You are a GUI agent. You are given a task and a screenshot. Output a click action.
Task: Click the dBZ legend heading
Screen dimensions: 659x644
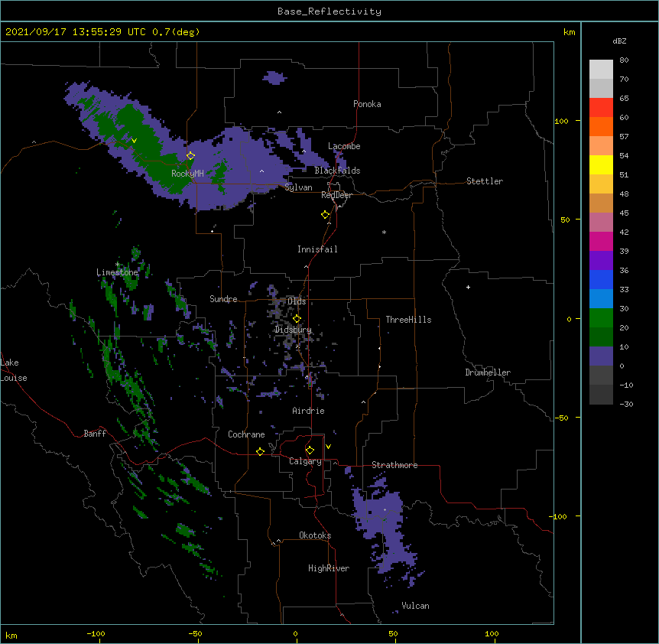coord(619,41)
